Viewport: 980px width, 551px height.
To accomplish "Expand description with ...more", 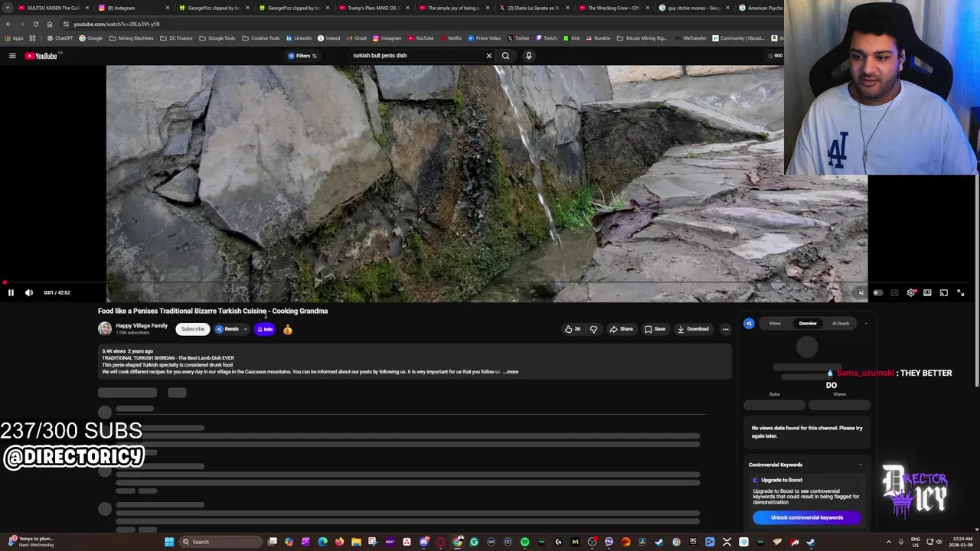I will point(511,372).
